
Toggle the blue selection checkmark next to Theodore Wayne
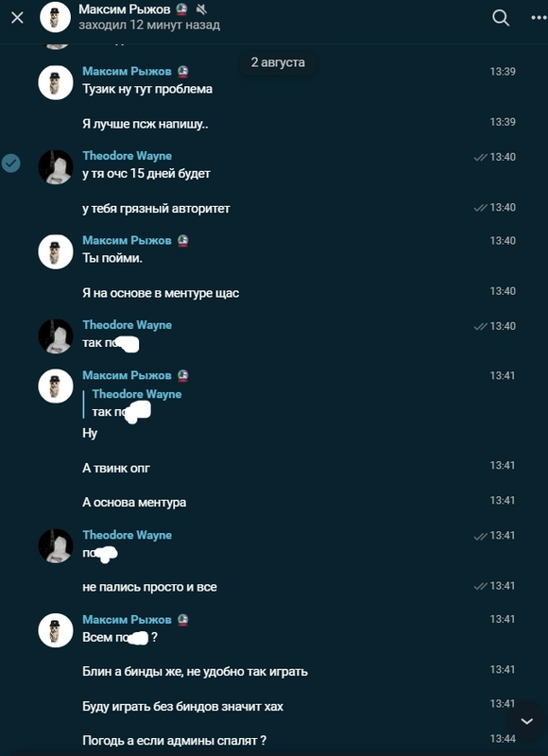10,163
